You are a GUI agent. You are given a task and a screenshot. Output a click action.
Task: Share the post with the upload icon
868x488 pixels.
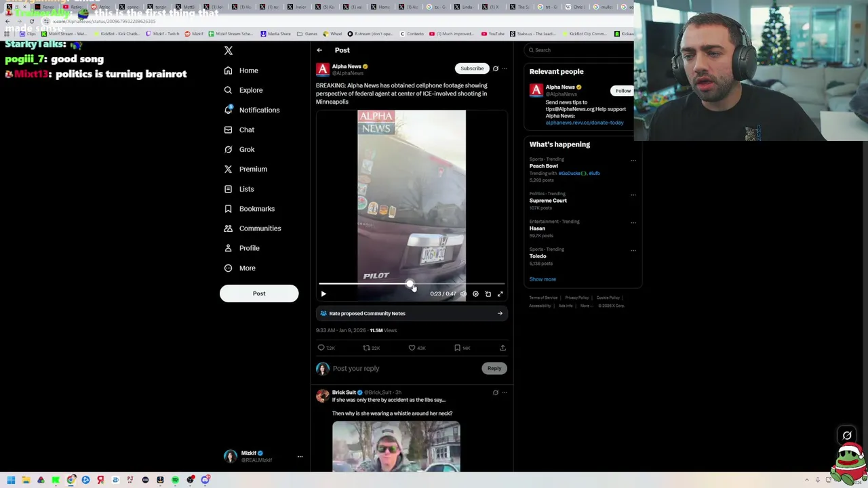502,348
